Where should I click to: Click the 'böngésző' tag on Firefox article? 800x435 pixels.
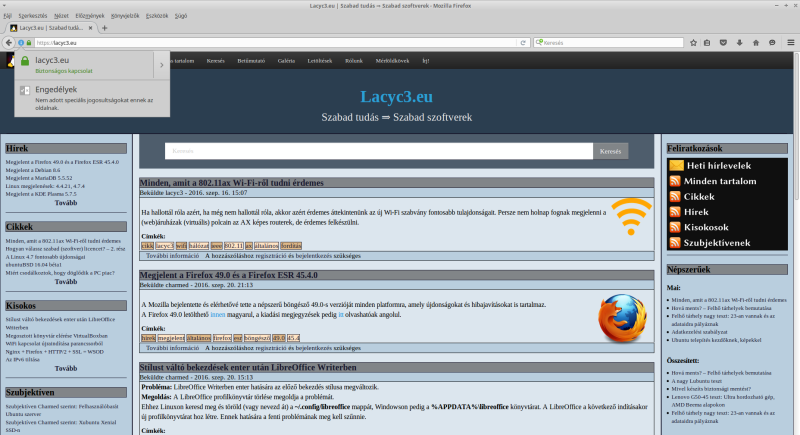coord(257,338)
